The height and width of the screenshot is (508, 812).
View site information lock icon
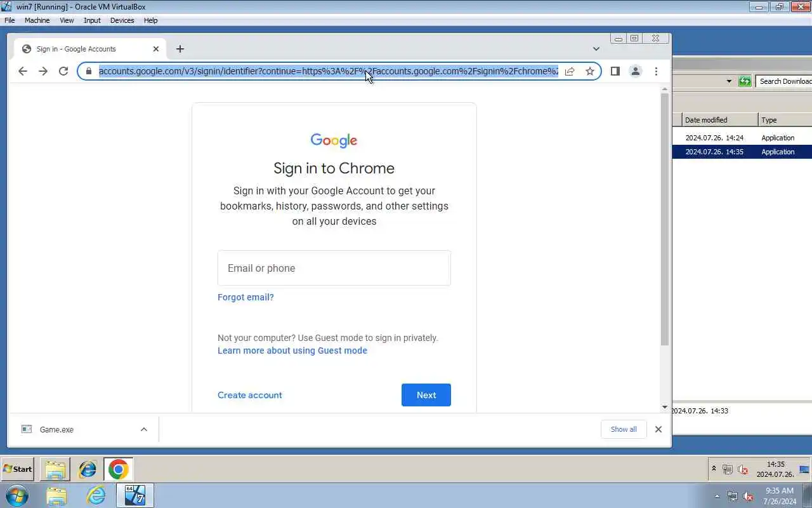89,71
